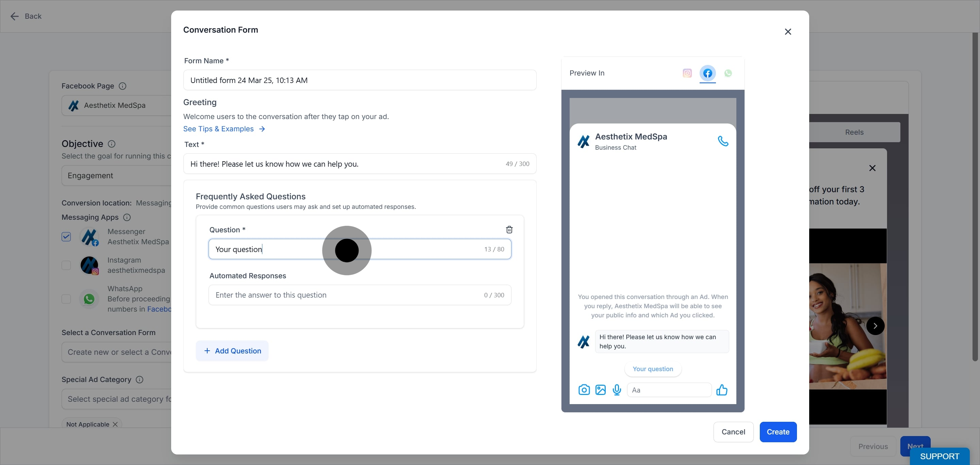This screenshot has height=465, width=980.
Task: Select the Reels tab
Action: [854, 132]
